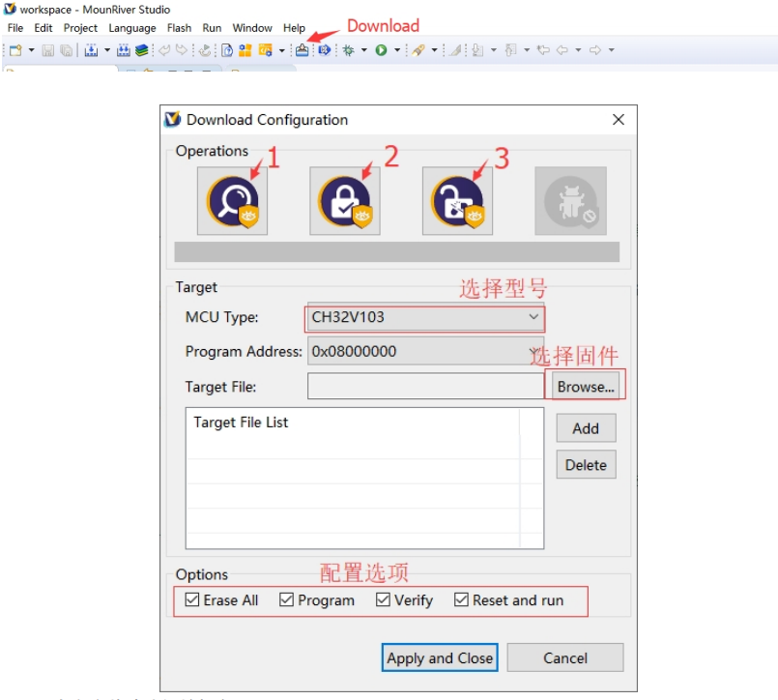Toggle the Program checkbox
Image resolution: width=778 pixels, height=700 pixels.
coord(286,599)
